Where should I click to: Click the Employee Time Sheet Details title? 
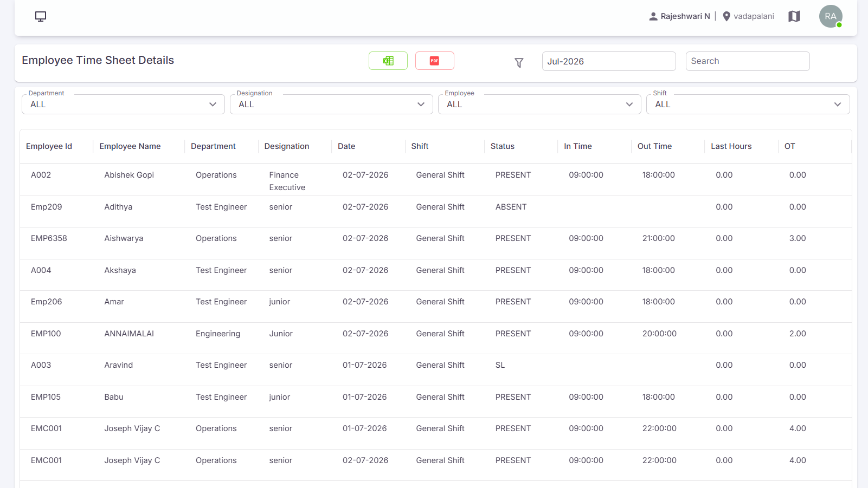(98, 60)
